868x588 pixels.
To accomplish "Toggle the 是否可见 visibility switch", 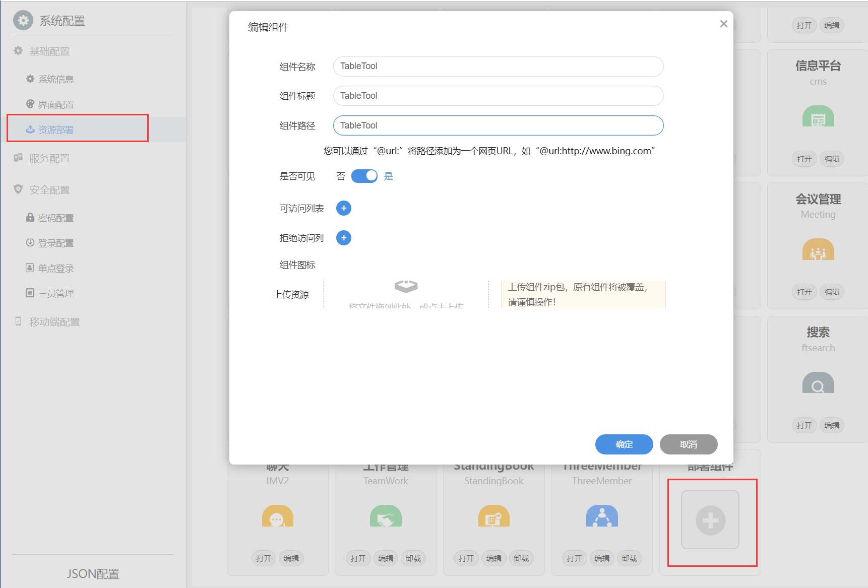I will click(x=364, y=176).
